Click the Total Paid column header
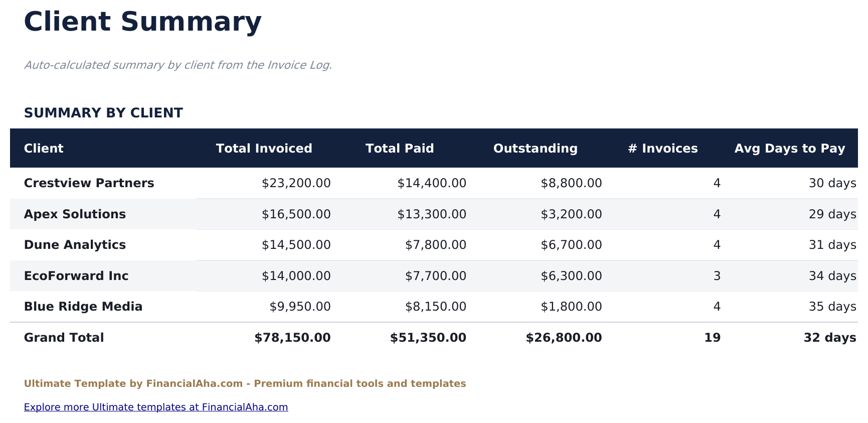Viewport: 868px width, 423px height. (x=400, y=149)
